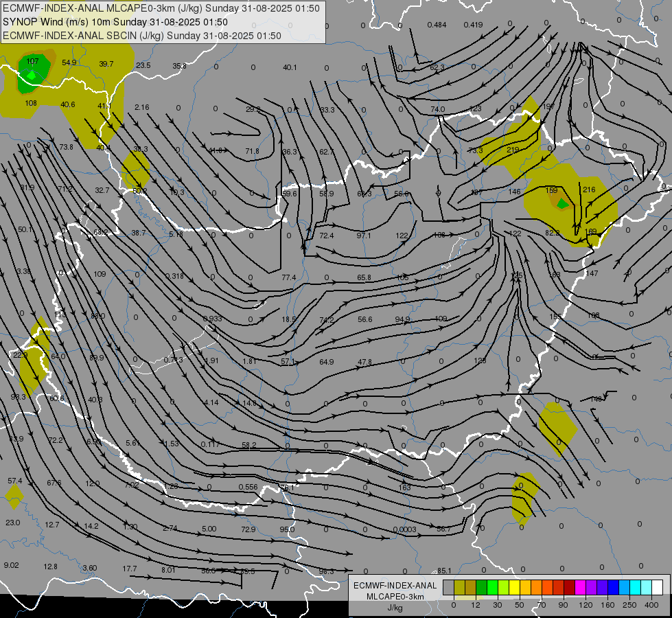
Task: Select the map value 62.3
Action: [437, 67]
